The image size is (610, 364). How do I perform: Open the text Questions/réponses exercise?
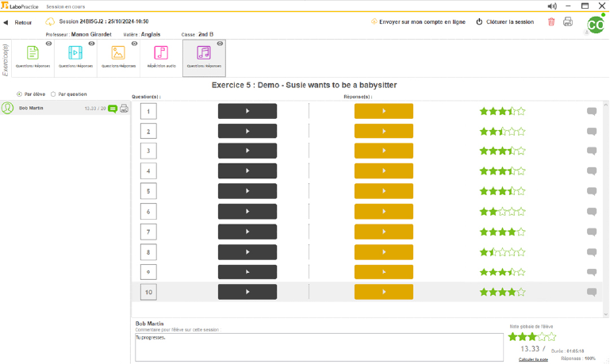point(33,57)
